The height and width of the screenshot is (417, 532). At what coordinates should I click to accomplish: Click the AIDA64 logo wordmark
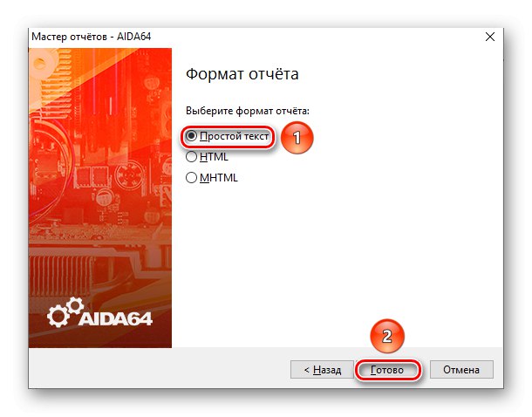pos(116,319)
